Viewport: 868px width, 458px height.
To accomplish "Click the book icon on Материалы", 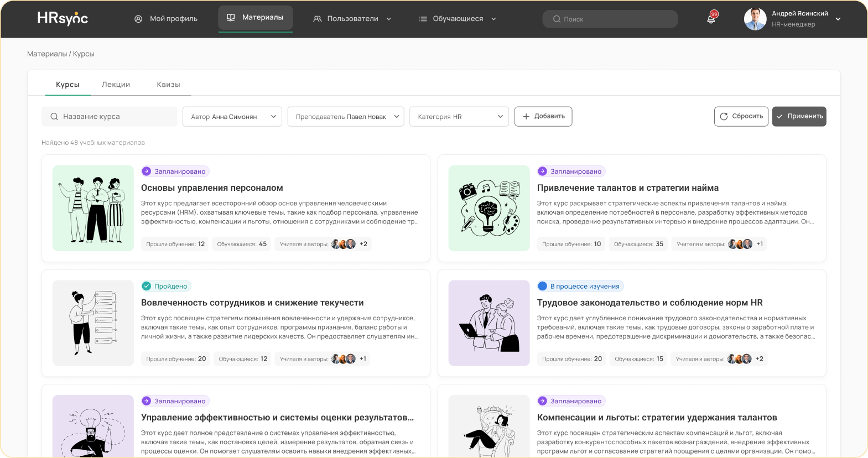I will (x=231, y=18).
